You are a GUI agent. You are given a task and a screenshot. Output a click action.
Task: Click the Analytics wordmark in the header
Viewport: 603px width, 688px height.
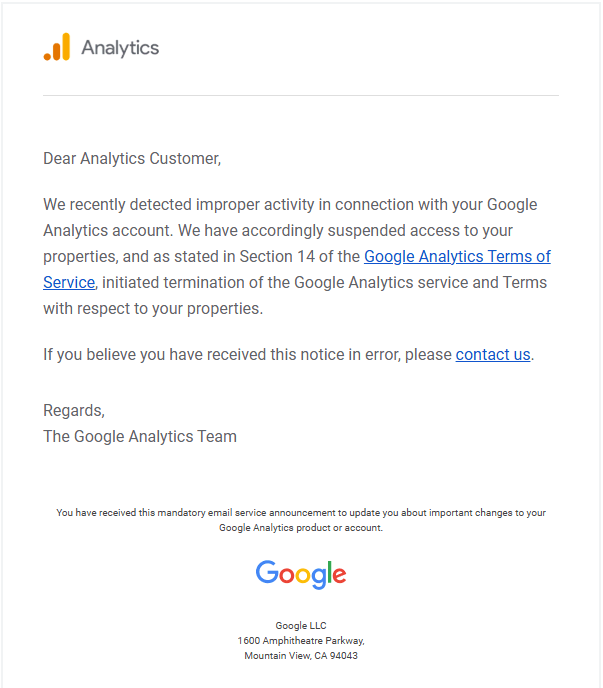pyautogui.click(x=120, y=48)
